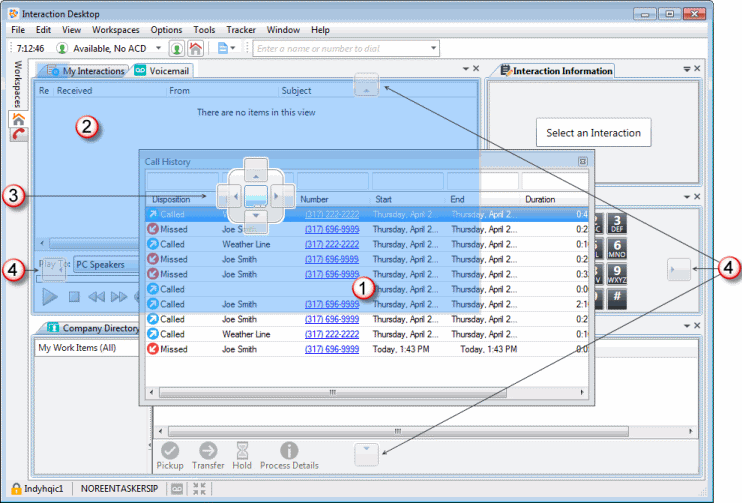Expand the Available, No ACD status dropdown

pos(159,48)
